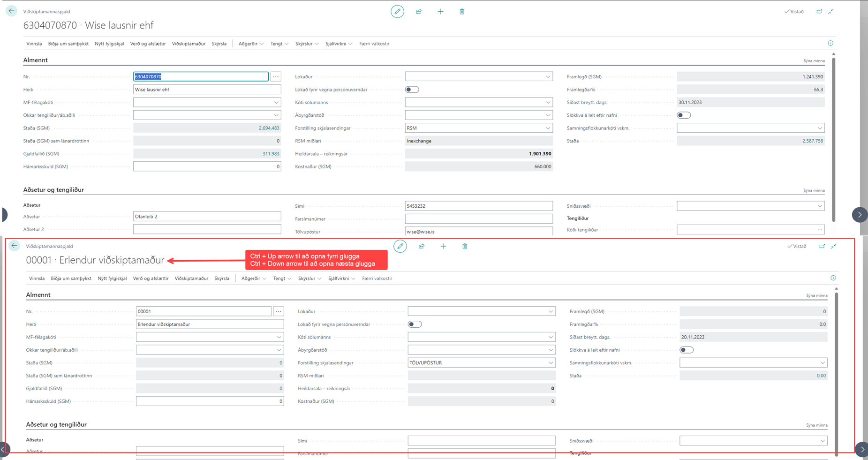Click share icon on Wise lausnir ehf card
Viewport: 868px width, 460px height.
point(419,12)
